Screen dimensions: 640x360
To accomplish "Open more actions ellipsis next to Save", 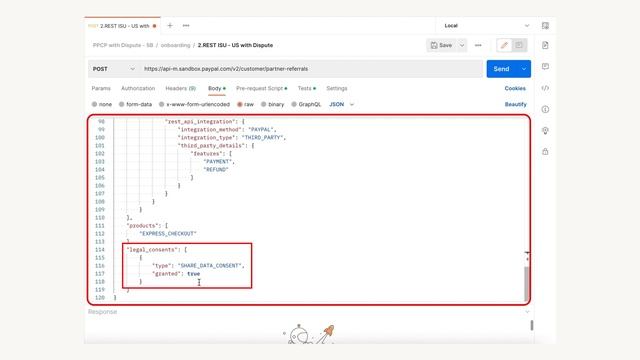I will [478, 45].
